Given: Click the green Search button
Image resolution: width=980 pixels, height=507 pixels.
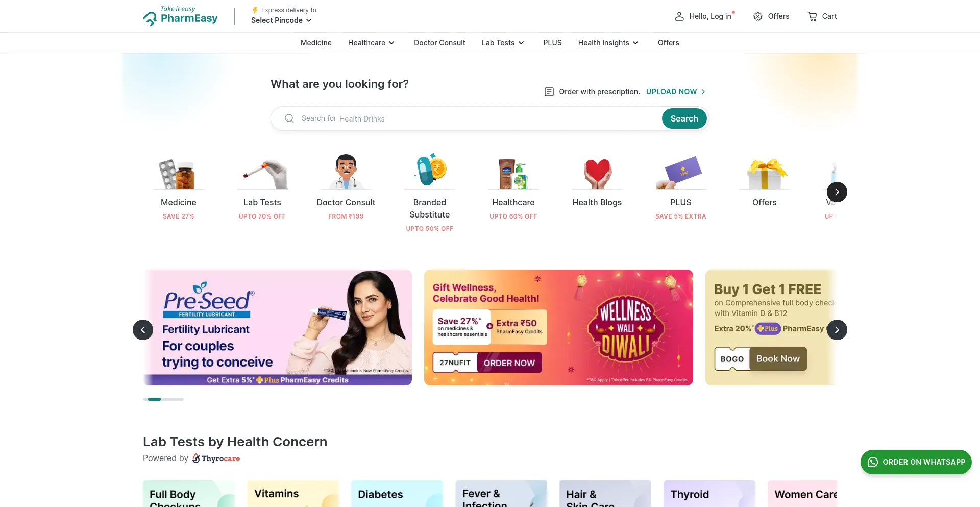Looking at the screenshot, I should tap(684, 118).
